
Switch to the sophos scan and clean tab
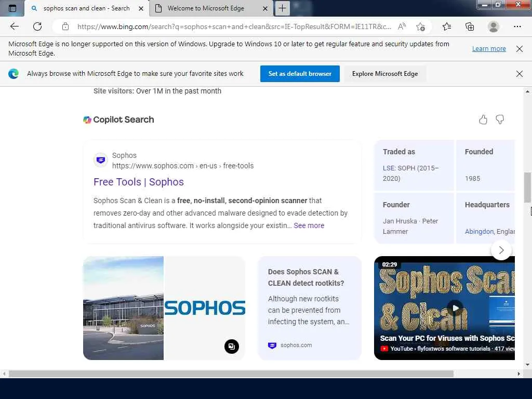86,8
